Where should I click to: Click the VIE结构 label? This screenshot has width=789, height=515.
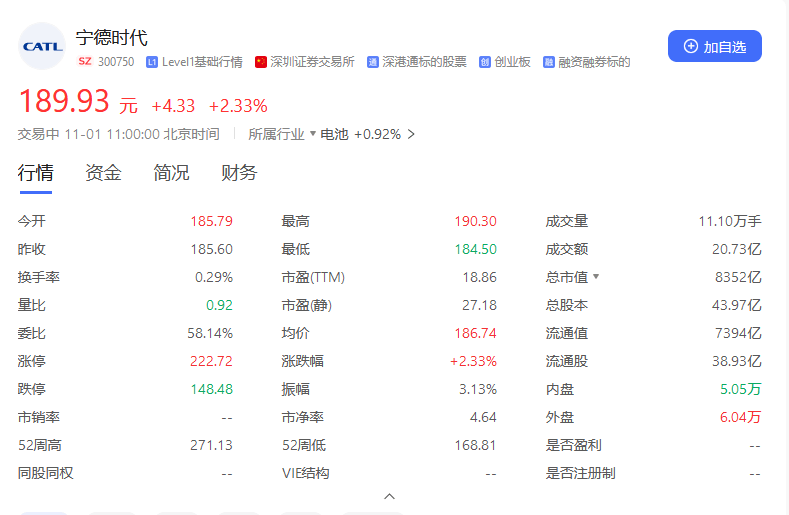[305, 473]
